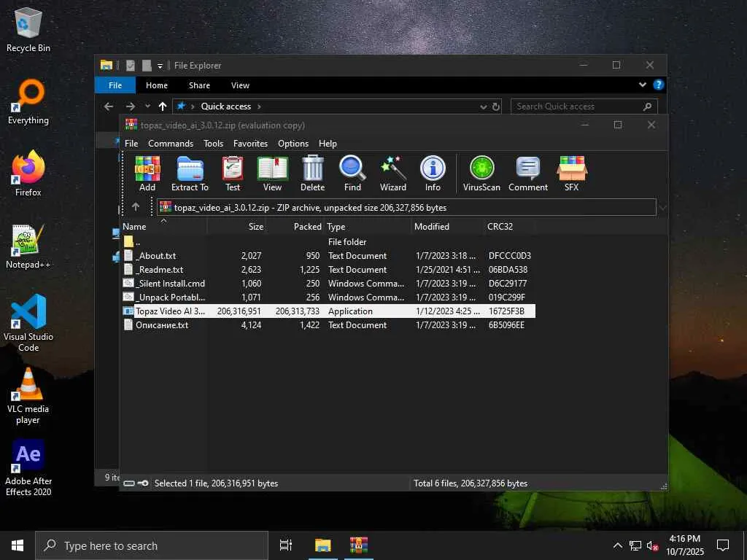Select the _About.txt file

[328, 256]
